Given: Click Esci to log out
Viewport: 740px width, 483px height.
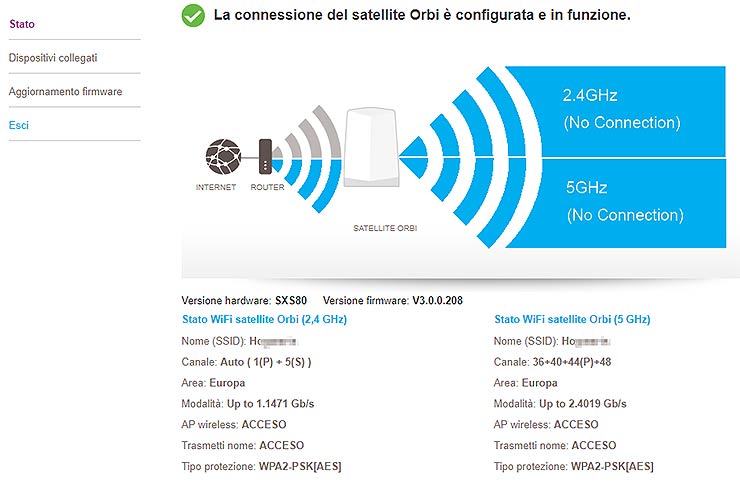Looking at the screenshot, I should 19,125.
